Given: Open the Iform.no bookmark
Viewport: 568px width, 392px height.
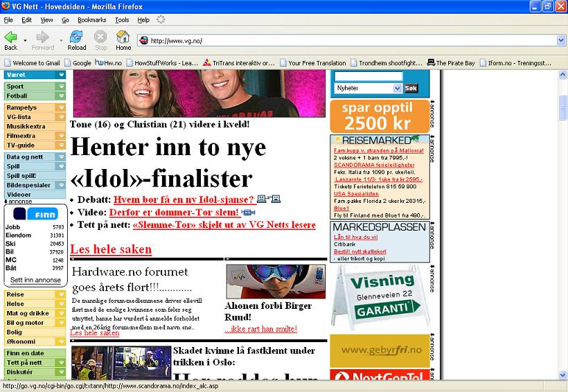Looking at the screenshot, I should 515,63.
